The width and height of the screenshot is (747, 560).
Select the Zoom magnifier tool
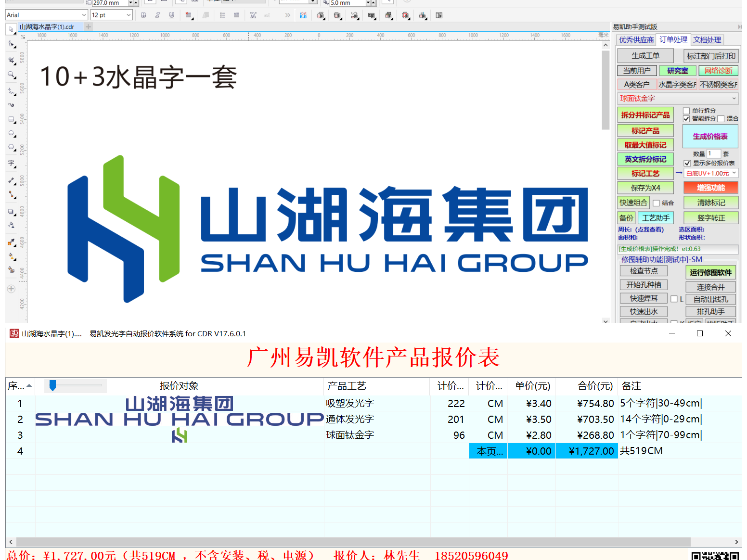coord(11,75)
